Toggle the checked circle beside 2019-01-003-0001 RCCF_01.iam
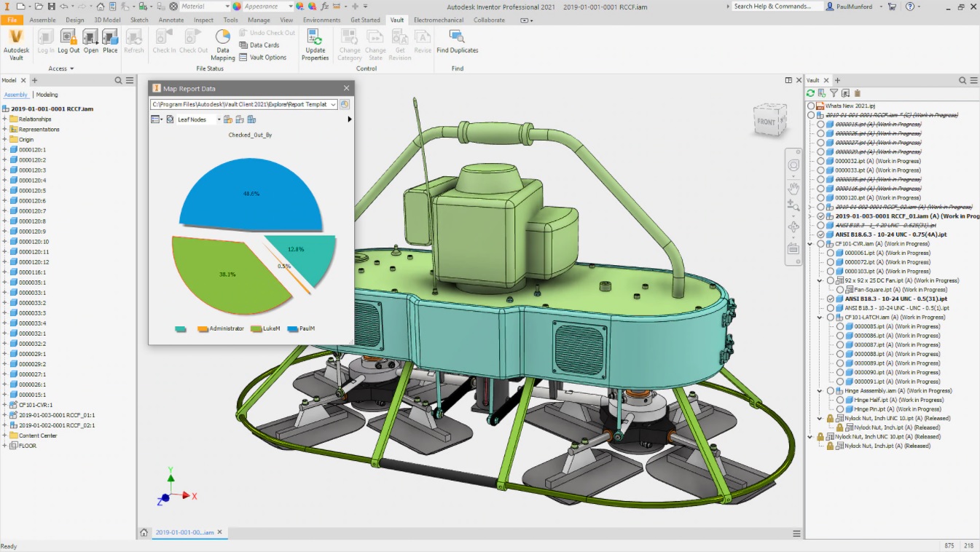 [821, 216]
